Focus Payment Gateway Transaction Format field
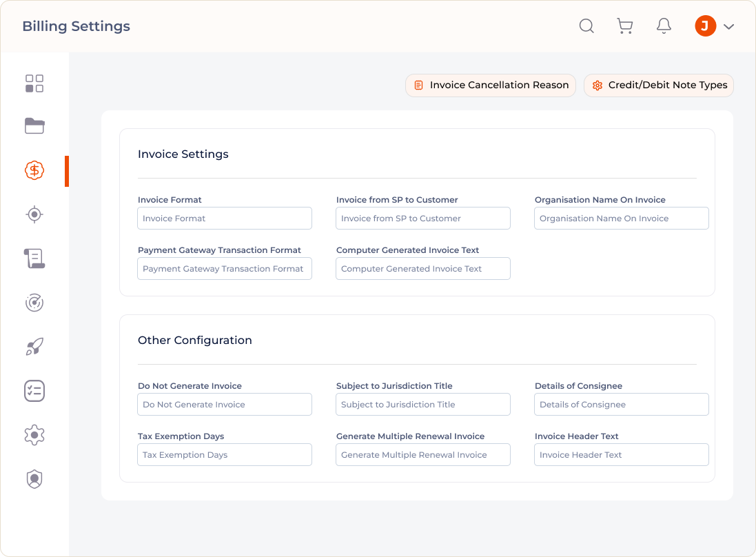This screenshot has height=557, width=756. click(225, 269)
